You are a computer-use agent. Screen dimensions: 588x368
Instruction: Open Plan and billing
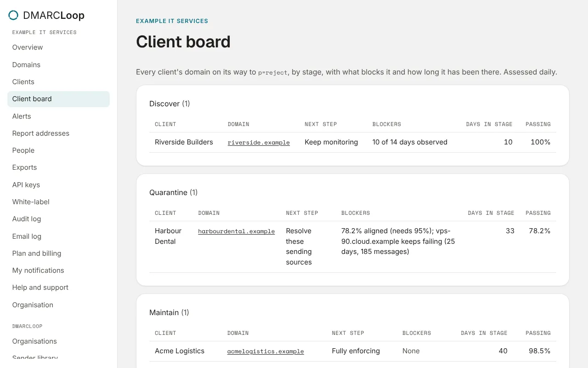58,253
